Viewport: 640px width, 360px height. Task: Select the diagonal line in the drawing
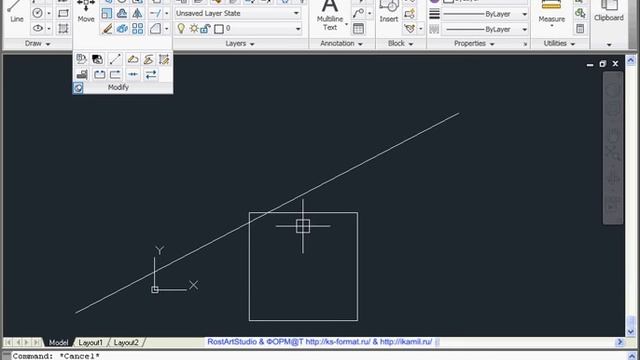pos(267,213)
